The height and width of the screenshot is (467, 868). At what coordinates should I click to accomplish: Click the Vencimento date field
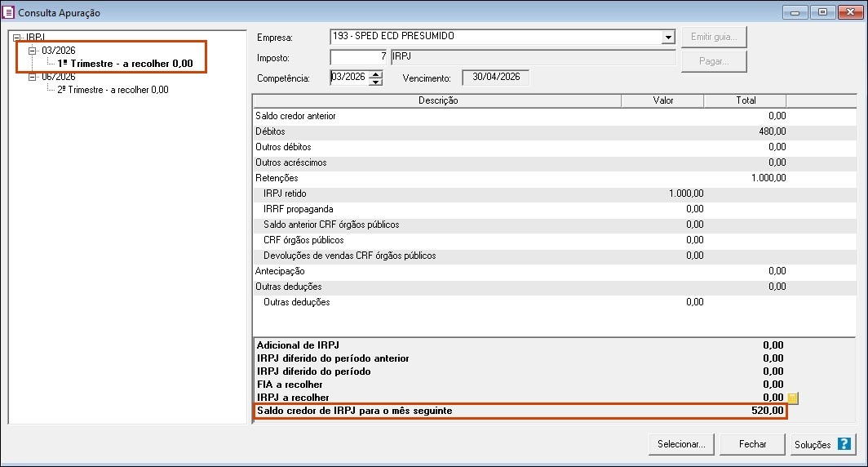[496, 78]
